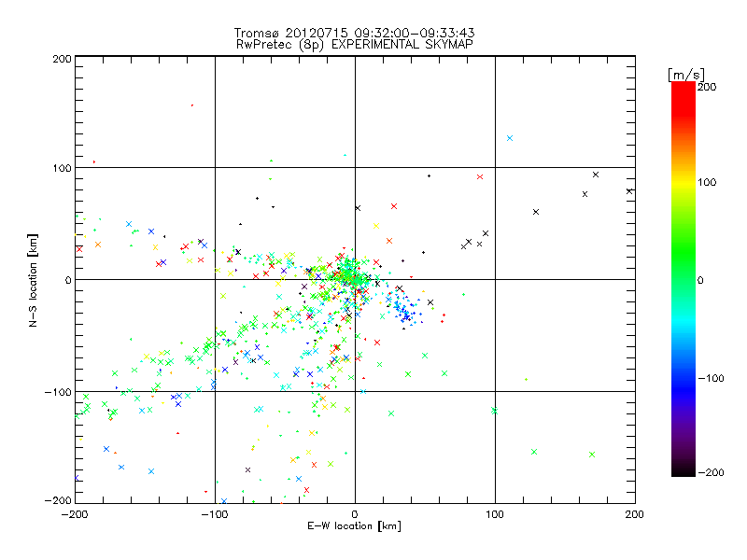The height and width of the screenshot is (560, 747).
Task: Pick the yellow band of the colorbar
Action: [x=684, y=182]
